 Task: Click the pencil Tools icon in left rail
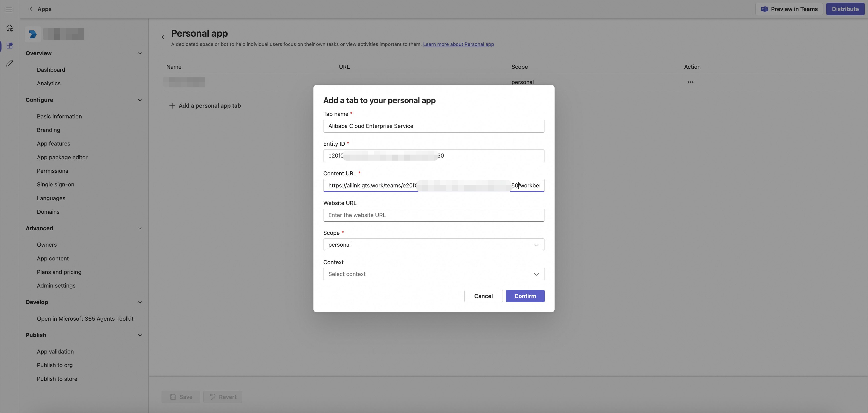10,63
